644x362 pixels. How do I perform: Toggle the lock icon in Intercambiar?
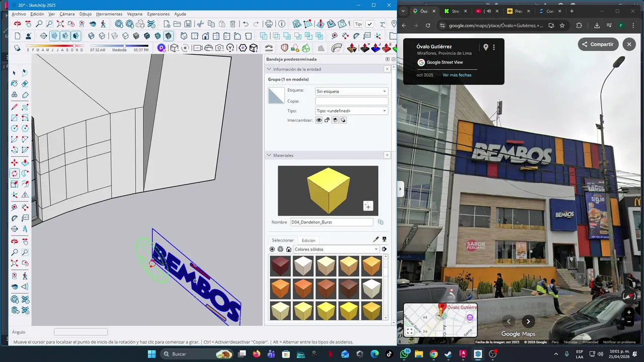[x=327, y=120]
